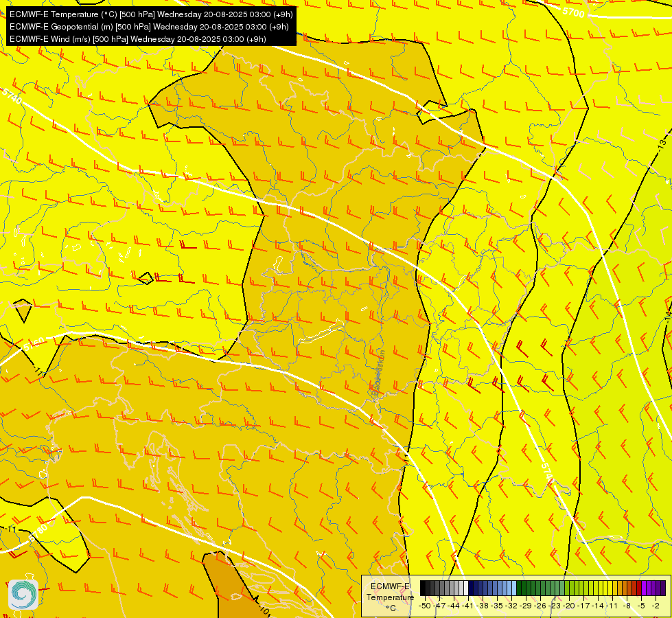672x618 pixels.
Task: Click the -5 label in the legend
Action: point(641,606)
